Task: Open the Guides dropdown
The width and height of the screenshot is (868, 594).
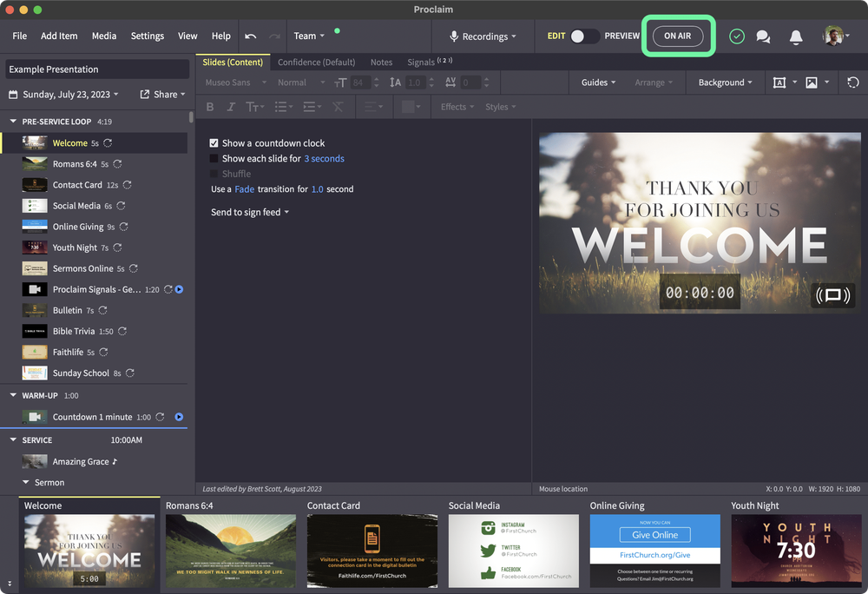Action: point(598,82)
